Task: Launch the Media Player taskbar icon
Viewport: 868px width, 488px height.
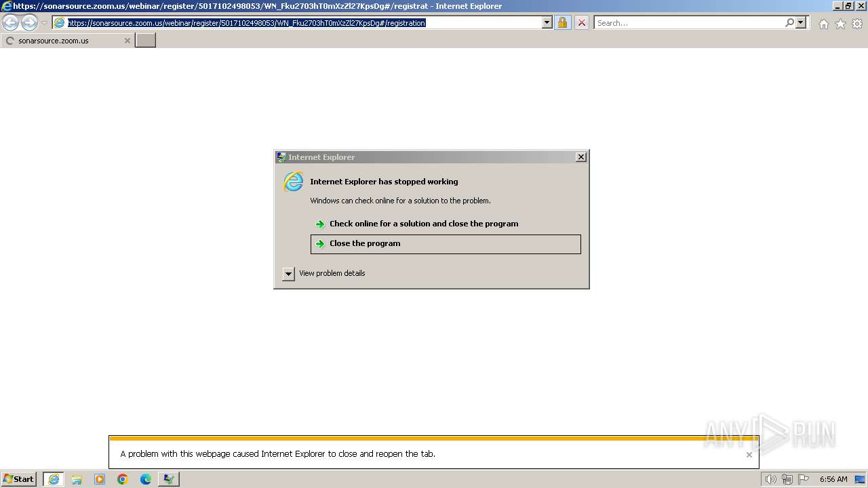Action: coord(100,479)
